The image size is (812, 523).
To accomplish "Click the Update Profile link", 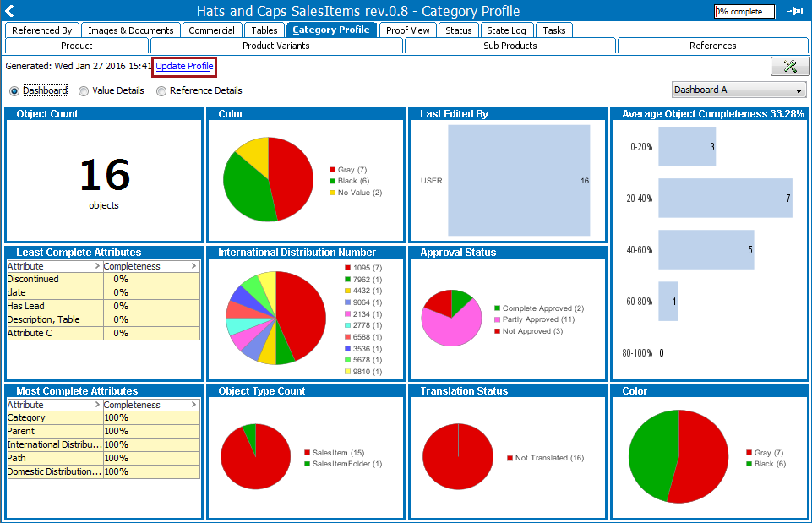I will coord(184,66).
